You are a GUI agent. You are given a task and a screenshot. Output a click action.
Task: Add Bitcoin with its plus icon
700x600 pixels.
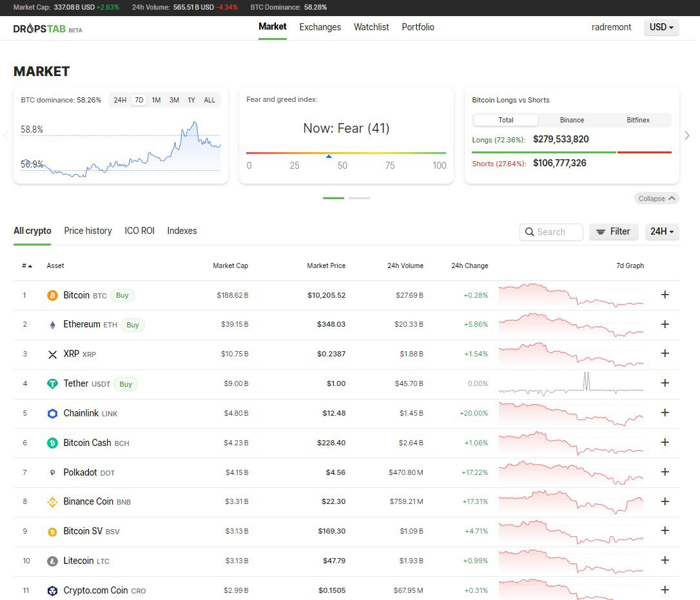click(665, 295)
